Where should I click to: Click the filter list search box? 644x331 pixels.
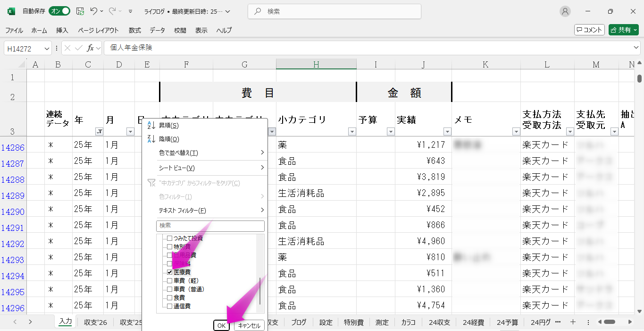click(210, 226)
